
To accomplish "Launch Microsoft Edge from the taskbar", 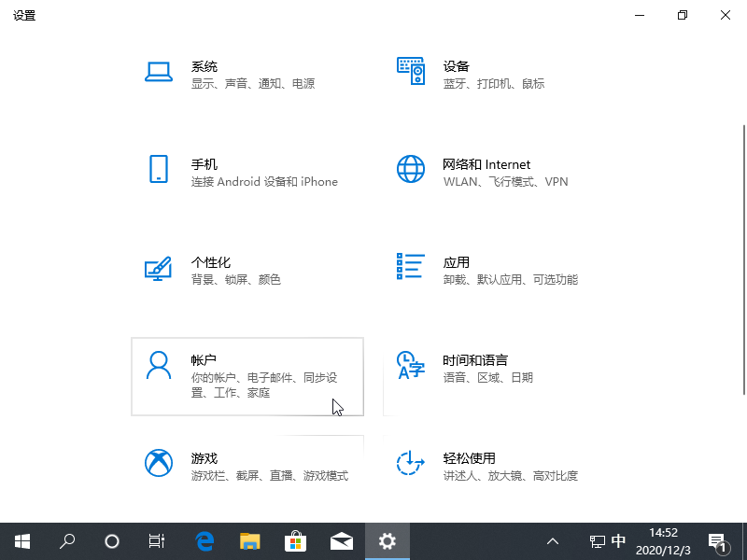I will click(x=204, y=540).
